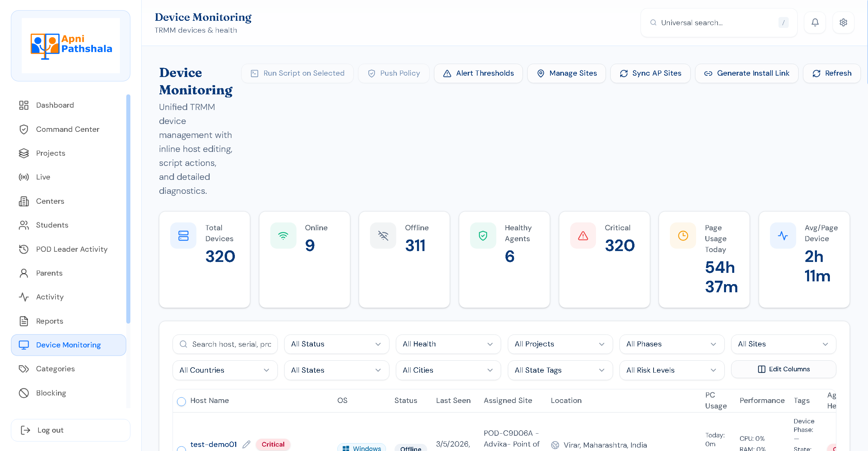Click the Generate Install Link button

(x=746, y=73)
